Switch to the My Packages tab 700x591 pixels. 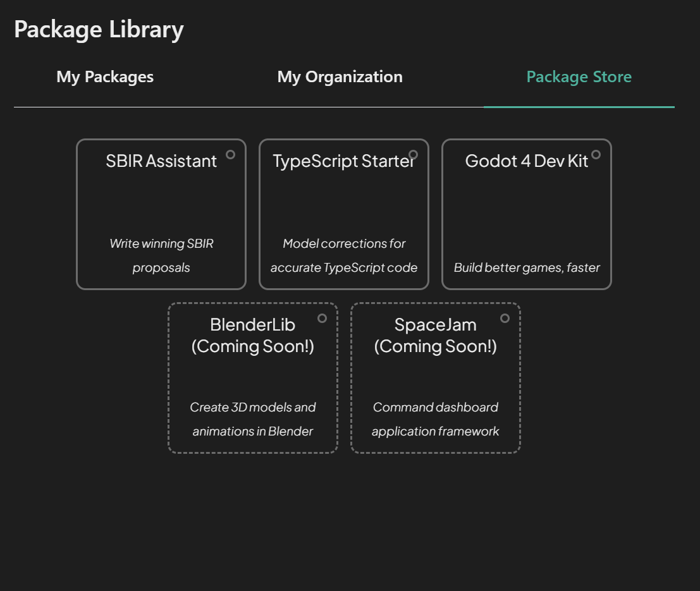[105, 76]
